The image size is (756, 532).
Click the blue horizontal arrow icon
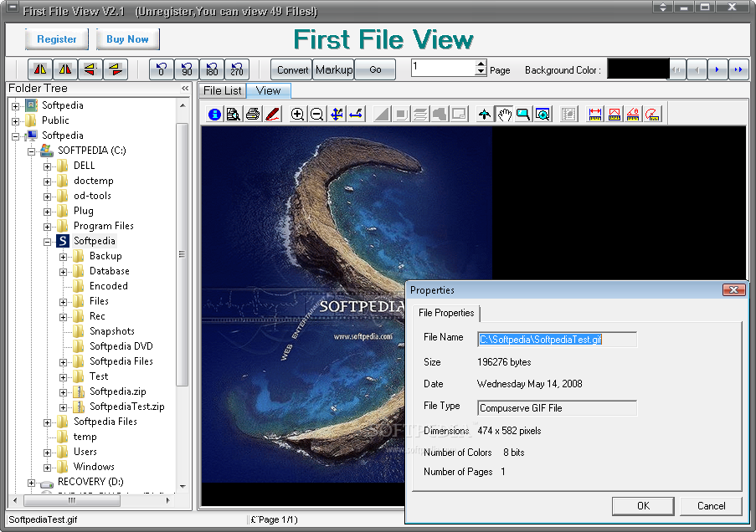coord(356,115)
